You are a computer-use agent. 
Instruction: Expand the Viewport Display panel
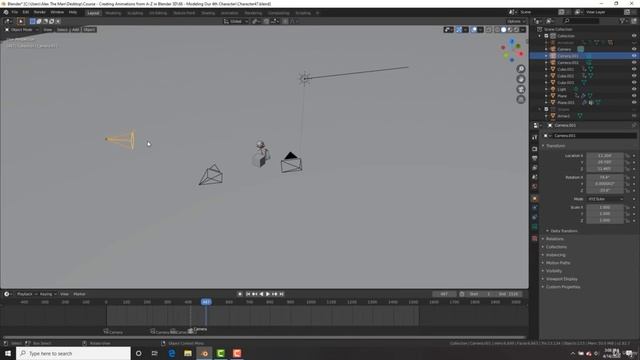click(x=562, y=279)
